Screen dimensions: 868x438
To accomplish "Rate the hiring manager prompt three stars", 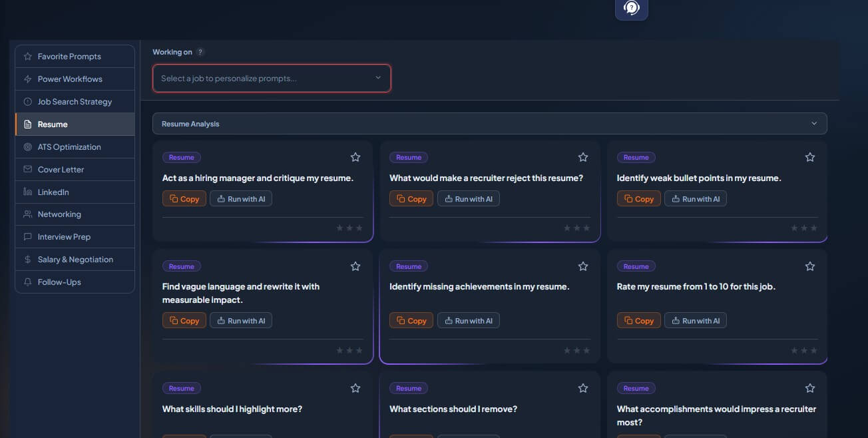I will click(x=359, y=228).
